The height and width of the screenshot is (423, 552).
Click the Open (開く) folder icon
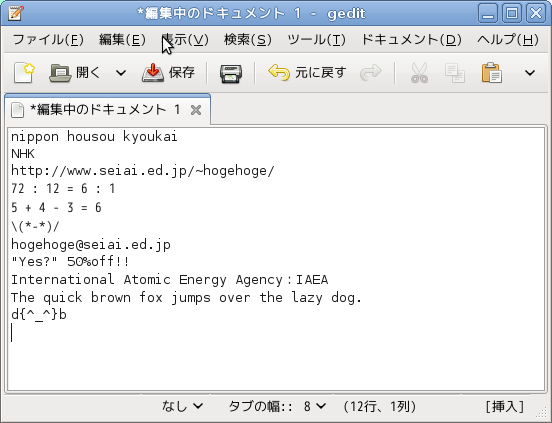[60, 73]
